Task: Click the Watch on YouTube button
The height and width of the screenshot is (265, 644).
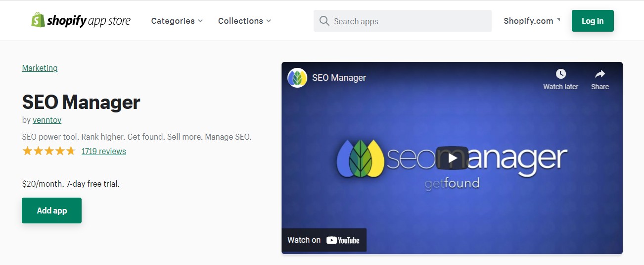Action: pos(324,240)
